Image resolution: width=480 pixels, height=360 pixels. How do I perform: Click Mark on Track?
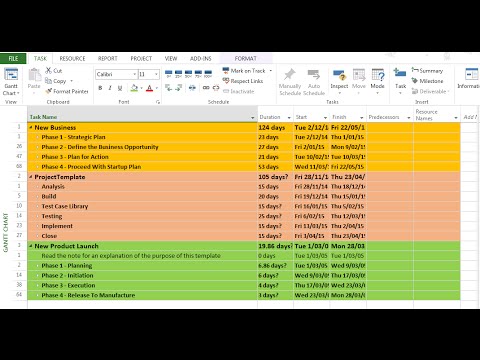click(244, 71)
